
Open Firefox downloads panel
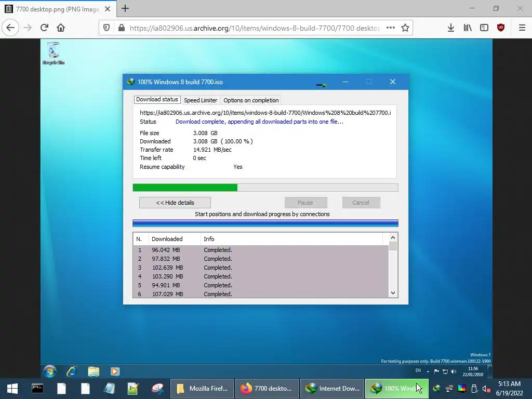pyautogui.click(x=450, y=28)
